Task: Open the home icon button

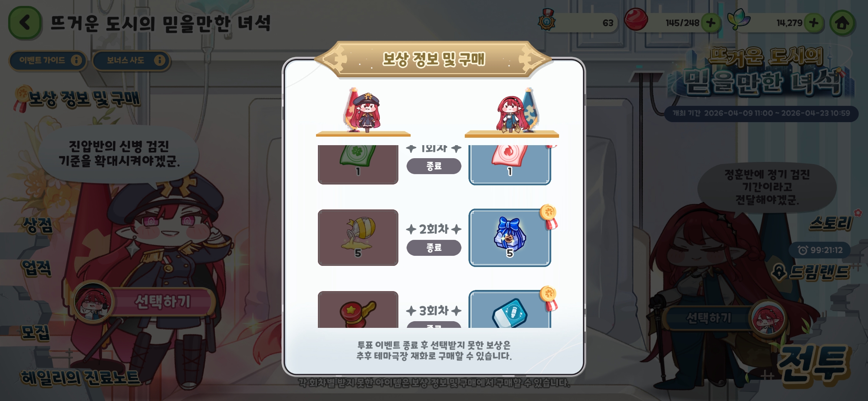Action: tap(842, 23)
